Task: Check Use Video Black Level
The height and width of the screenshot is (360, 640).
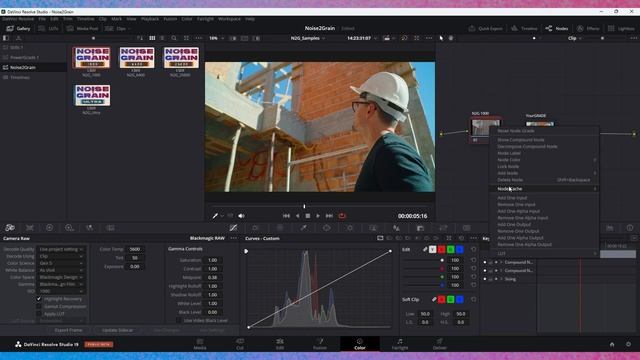Action: tap(179, 320)
